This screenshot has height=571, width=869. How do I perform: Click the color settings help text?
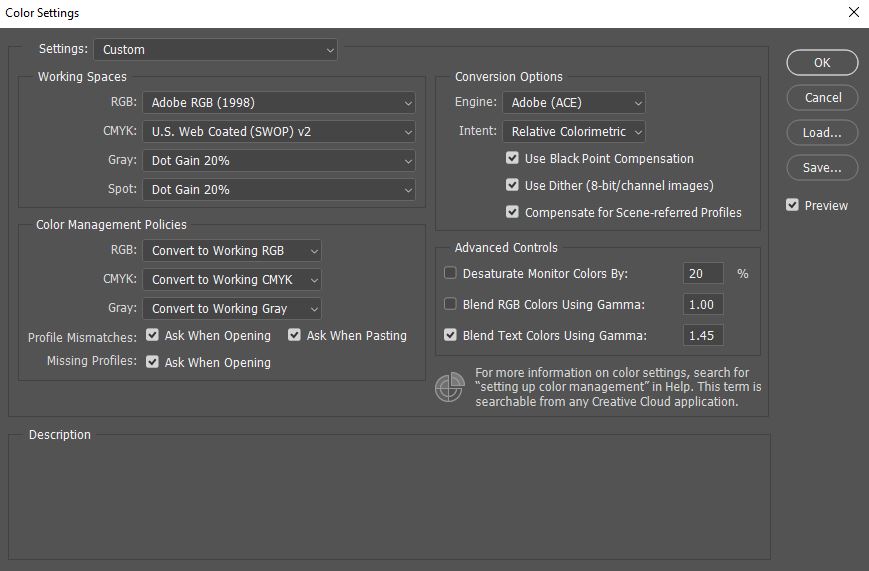tap(618, 387)
